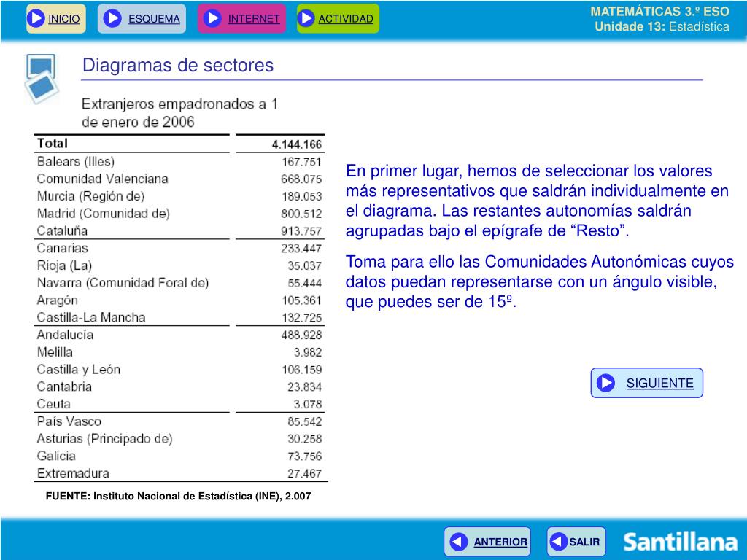Go back via ANTERIOR link
This screenshot has width=747, height=560.
tap(500, 542)
